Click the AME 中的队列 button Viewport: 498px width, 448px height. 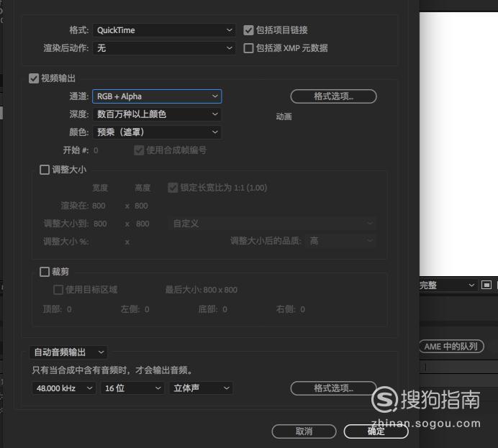pos(451,347)
